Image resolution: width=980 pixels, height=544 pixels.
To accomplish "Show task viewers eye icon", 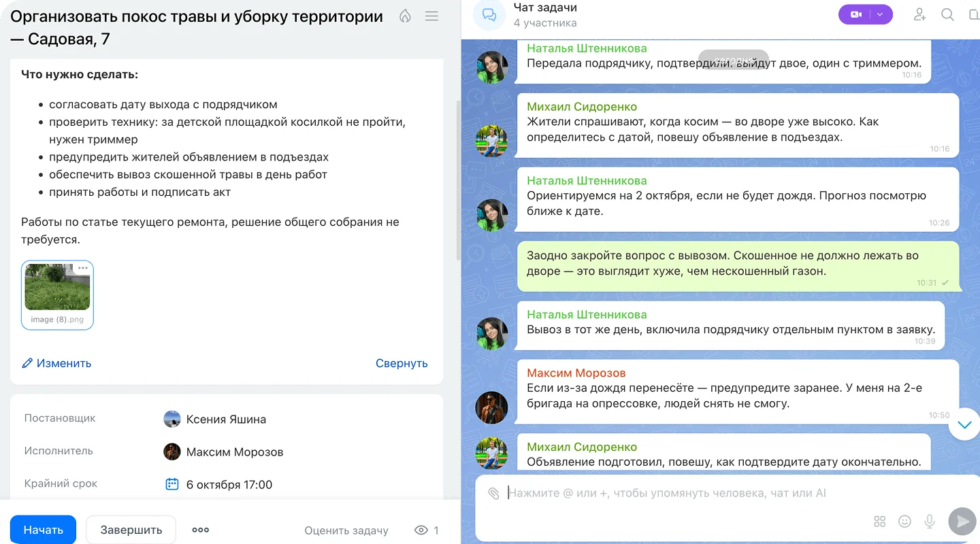I will pyautogui.click(x=421, y=530).
